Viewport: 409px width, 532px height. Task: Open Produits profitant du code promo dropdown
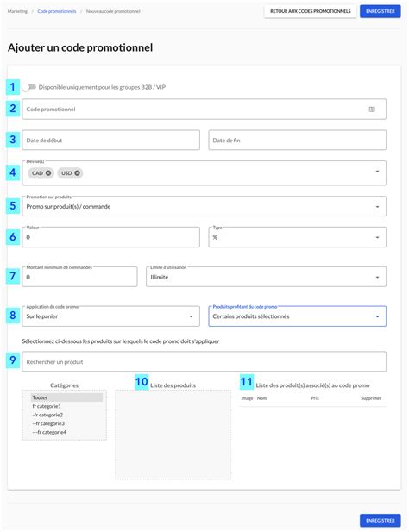pos(297,316)
